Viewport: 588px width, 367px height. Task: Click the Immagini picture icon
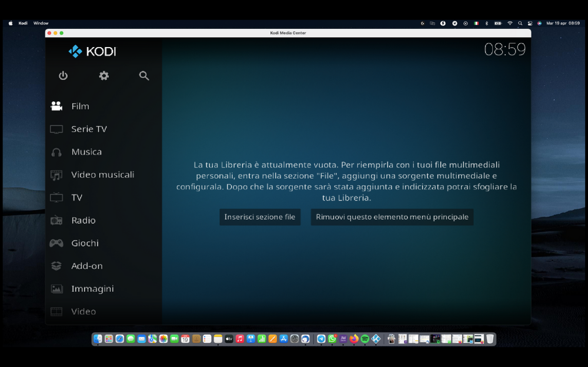(x=56, y=289)
